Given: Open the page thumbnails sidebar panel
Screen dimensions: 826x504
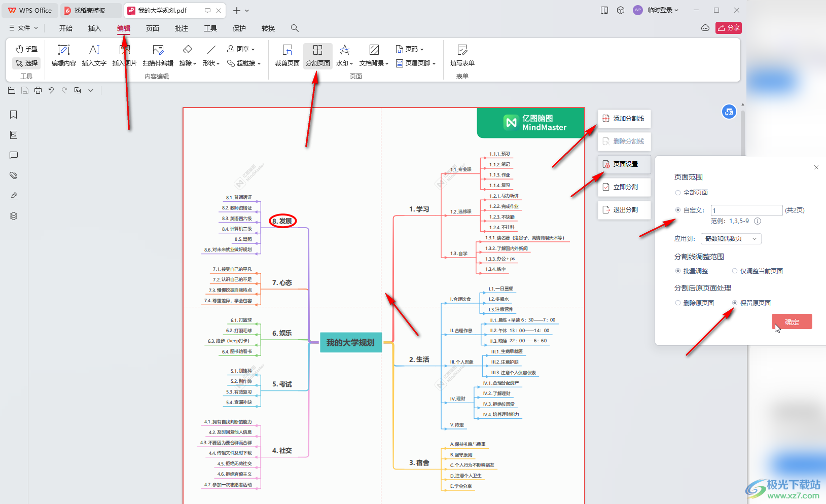Looking at the screenshot, I should tap(14, 135).
